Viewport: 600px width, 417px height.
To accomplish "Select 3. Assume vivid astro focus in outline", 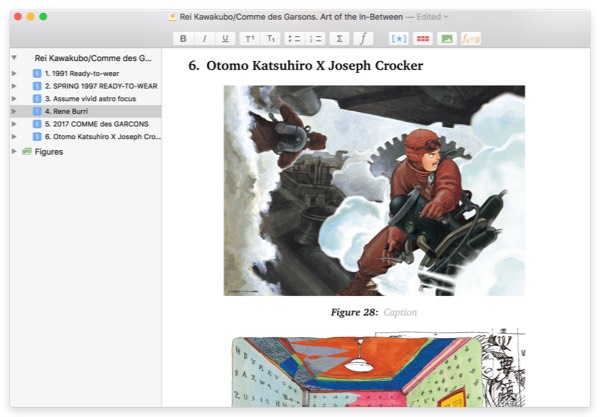I will [x=90, y=99].
